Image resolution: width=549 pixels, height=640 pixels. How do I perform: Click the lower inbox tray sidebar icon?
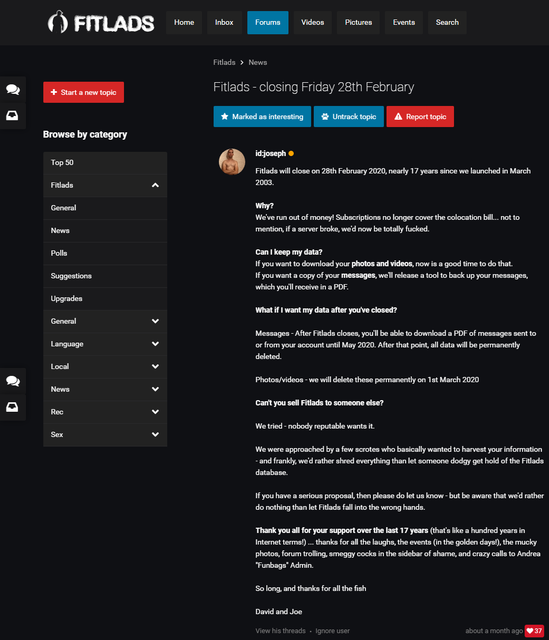tap(12, 407)
